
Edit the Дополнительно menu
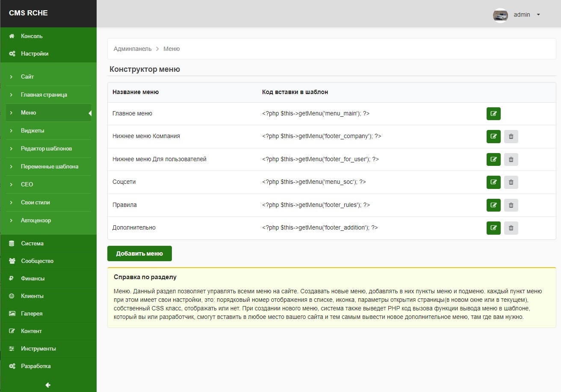493,228
